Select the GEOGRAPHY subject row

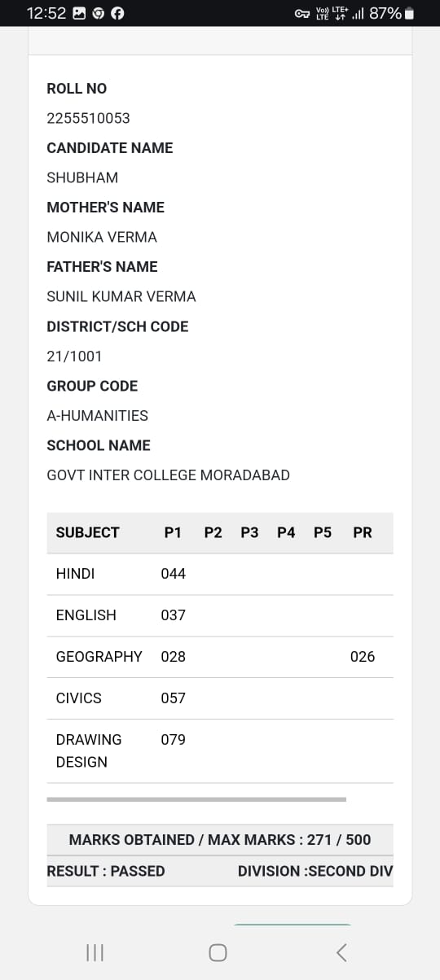point(220,657)
